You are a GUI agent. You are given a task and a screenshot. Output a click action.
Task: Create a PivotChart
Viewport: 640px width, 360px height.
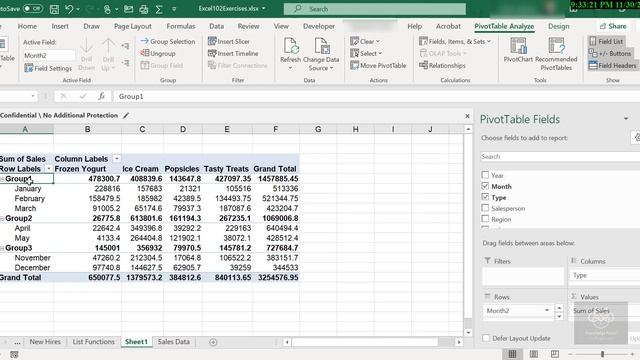point(518,50)
